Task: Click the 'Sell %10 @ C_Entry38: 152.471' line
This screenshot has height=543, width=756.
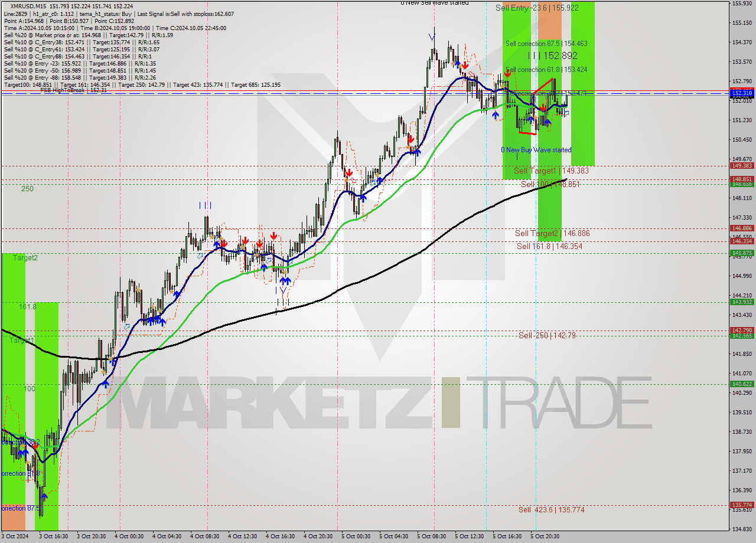Action: [82, 42]
